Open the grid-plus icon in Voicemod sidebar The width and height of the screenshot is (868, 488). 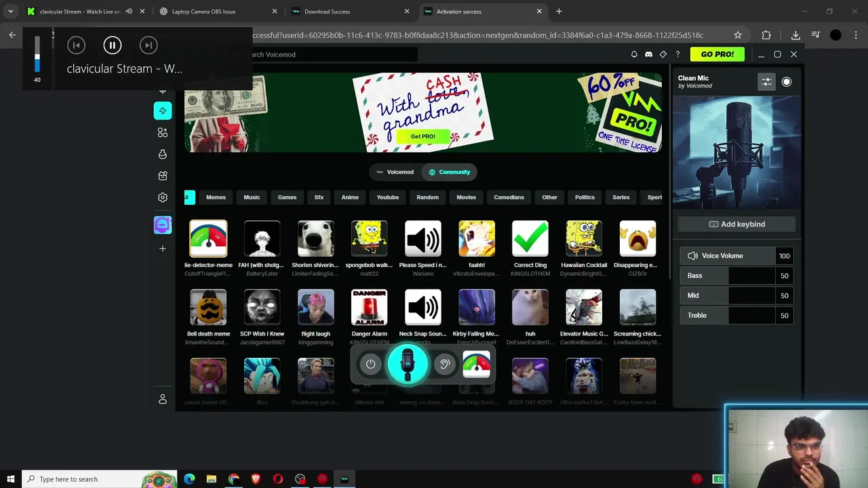163,132
